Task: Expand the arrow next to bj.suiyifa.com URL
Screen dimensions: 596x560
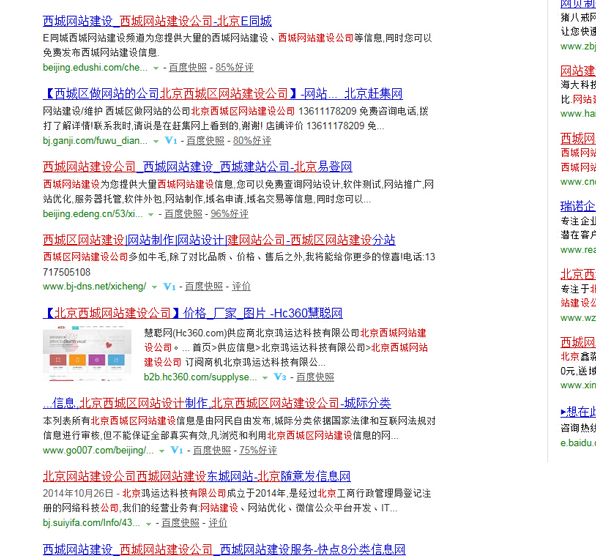Action: tap(149, 524)
